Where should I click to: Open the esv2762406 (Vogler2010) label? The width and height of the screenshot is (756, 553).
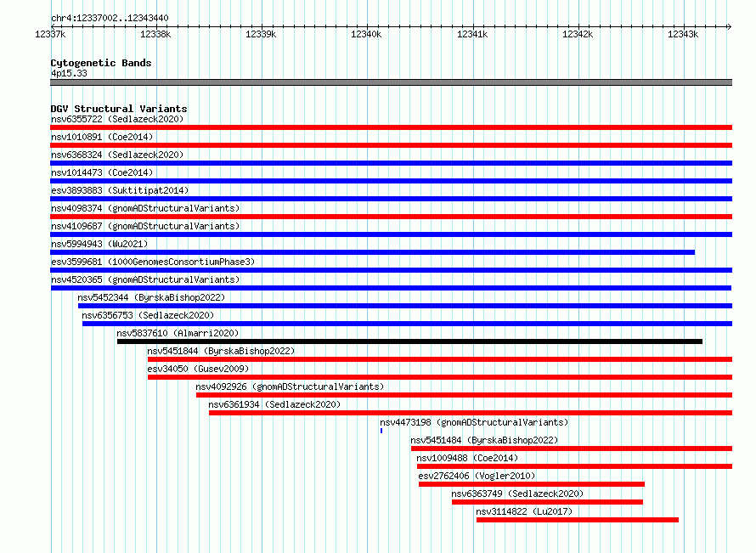477,476
